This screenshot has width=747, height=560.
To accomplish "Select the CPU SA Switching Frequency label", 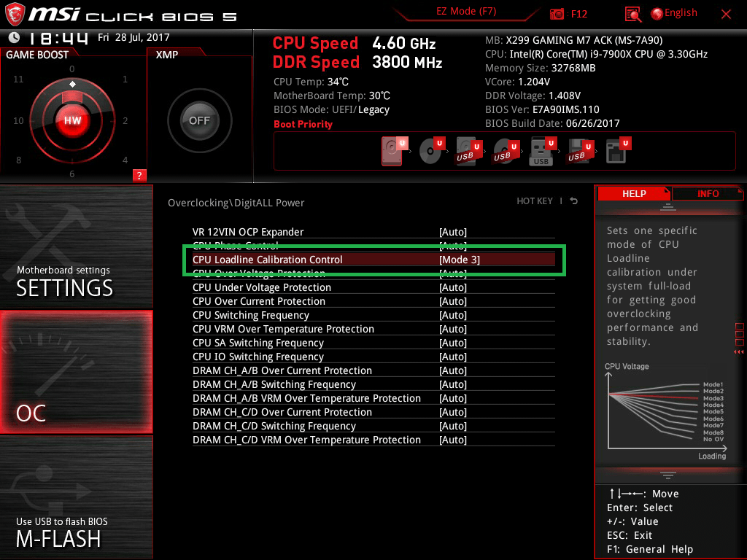I will point(258,343).
